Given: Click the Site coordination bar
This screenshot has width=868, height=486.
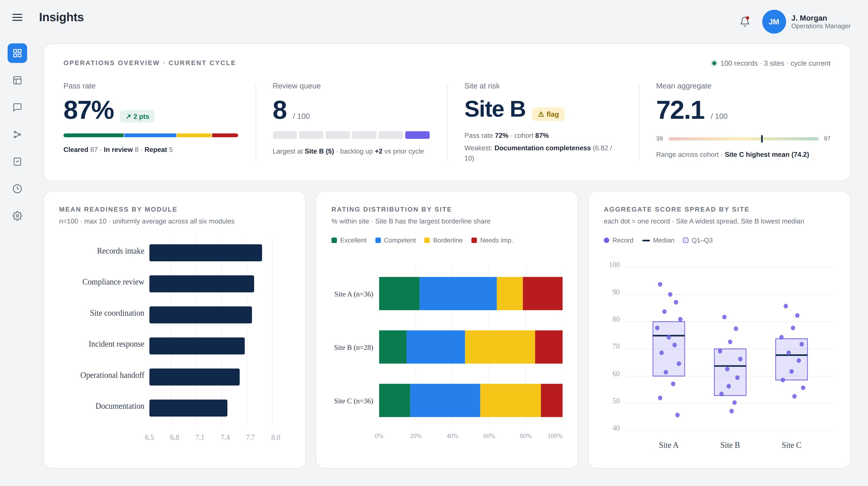Looking at the screenshot, I should pos(200,315).
